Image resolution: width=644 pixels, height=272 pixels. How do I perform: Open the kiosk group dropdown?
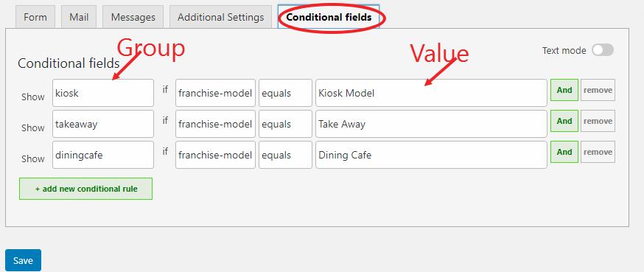(x=103, y=93)
